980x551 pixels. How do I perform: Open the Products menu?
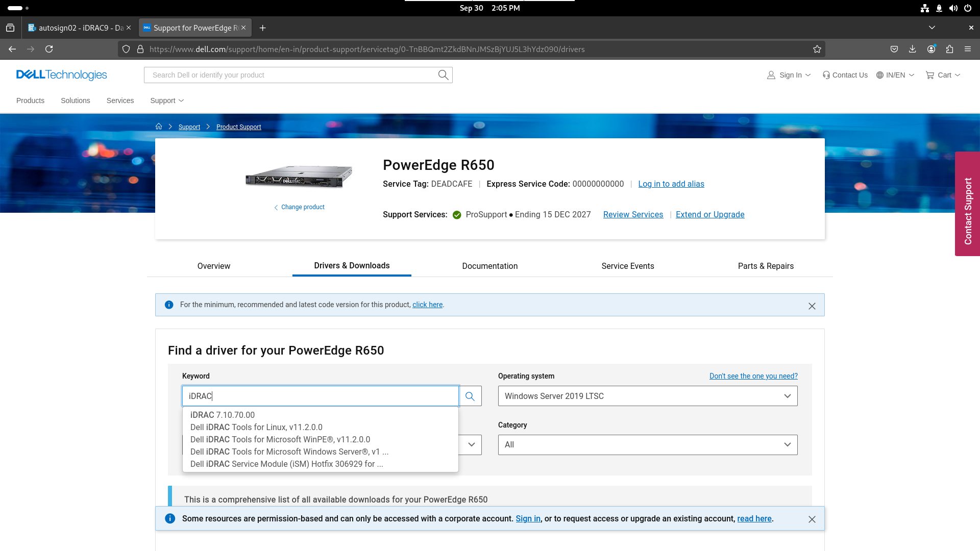coord(30,101)
